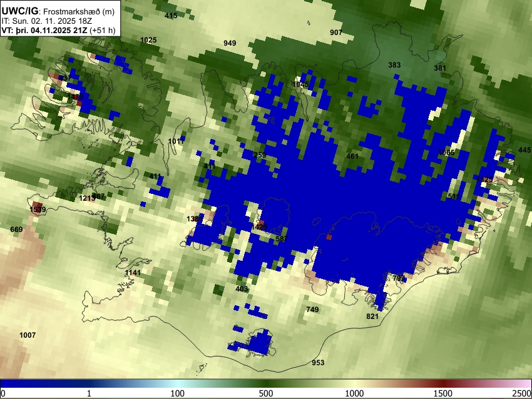
Task: Select the map value label 259
Action: coord(260,155)
